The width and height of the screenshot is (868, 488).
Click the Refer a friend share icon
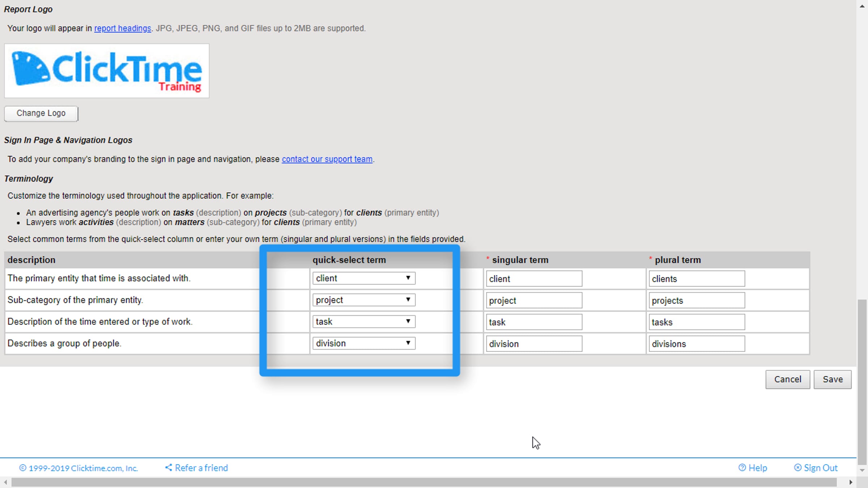pos(169,467)
